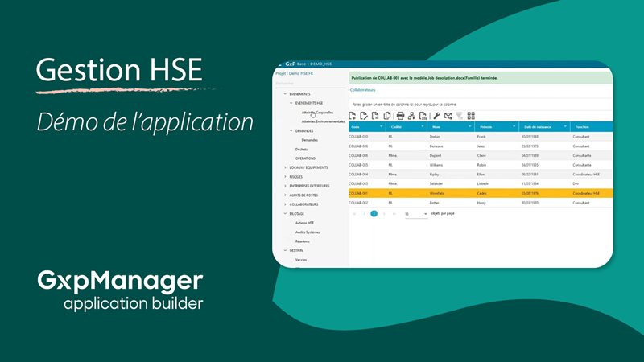Click the Projet : Demo HSE FR link
644x362 pixels.
[294, 73]
